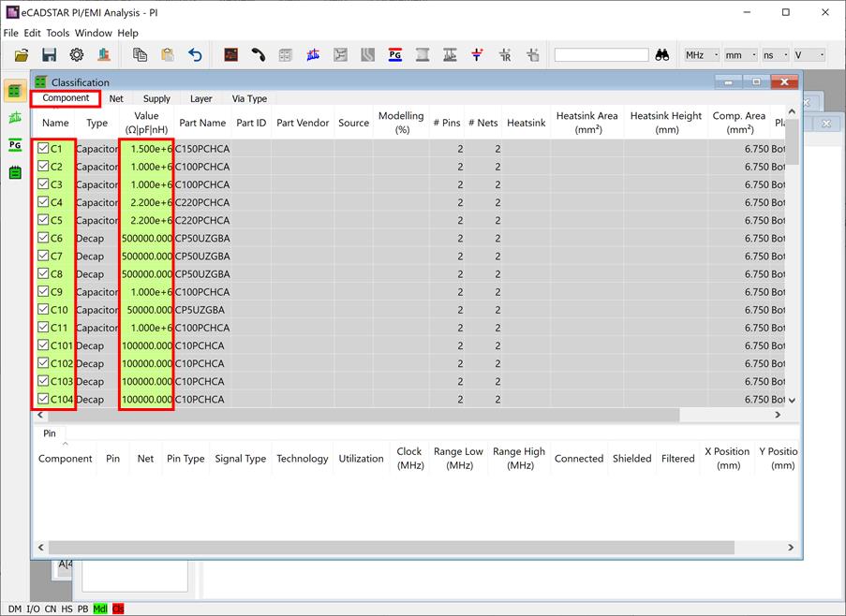Image resolution: width=846 pixels, height=616 pixels.
Task: Select the Pin tab in lower pane
Action: coord(49,433)
